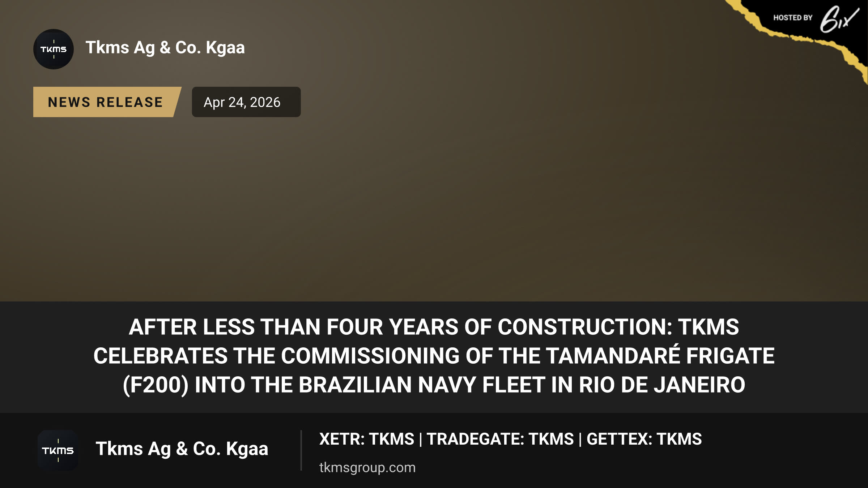Click the HOSTED BY label
This screenshot has width=868, height=488.
(x=793, y=18)
